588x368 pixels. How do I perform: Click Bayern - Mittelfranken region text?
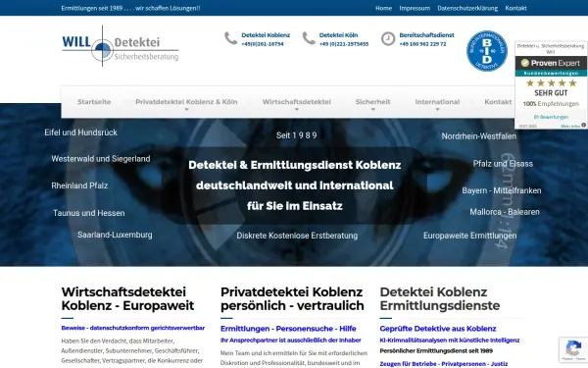502,190
